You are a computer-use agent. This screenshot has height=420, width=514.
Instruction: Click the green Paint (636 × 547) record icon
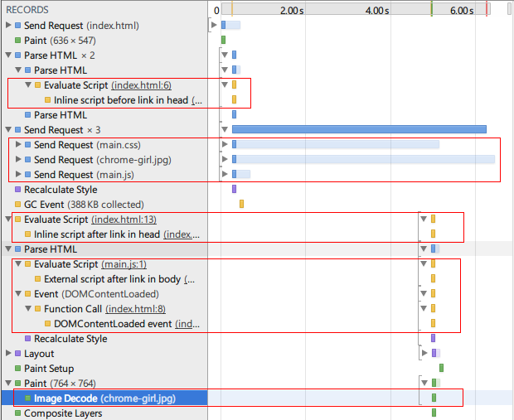click(x=17, y=41)
